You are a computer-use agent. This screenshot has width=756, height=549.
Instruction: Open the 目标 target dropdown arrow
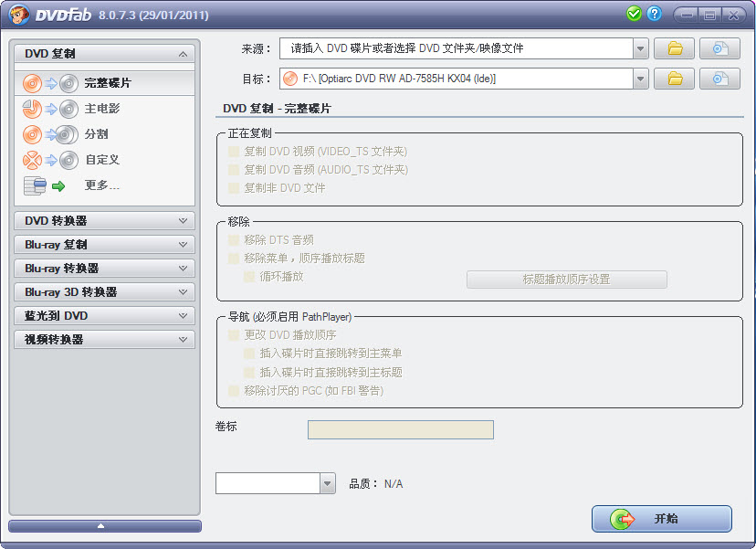point(640,79)
